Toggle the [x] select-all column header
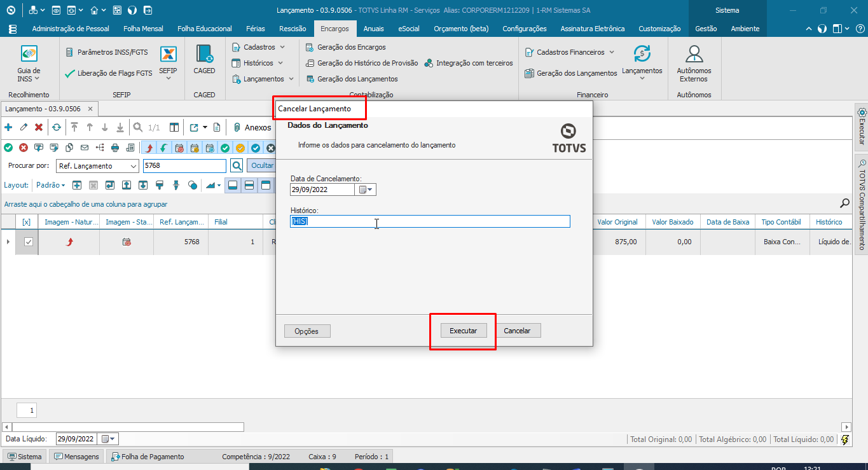This screenshot has width=868, height=470. tap(27, 222)
